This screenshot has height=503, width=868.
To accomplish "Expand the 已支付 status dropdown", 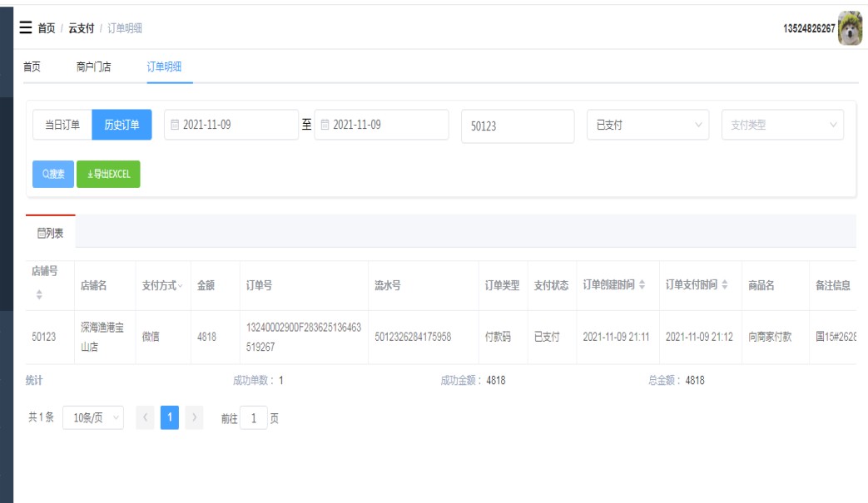I will [x=647, y=126].
